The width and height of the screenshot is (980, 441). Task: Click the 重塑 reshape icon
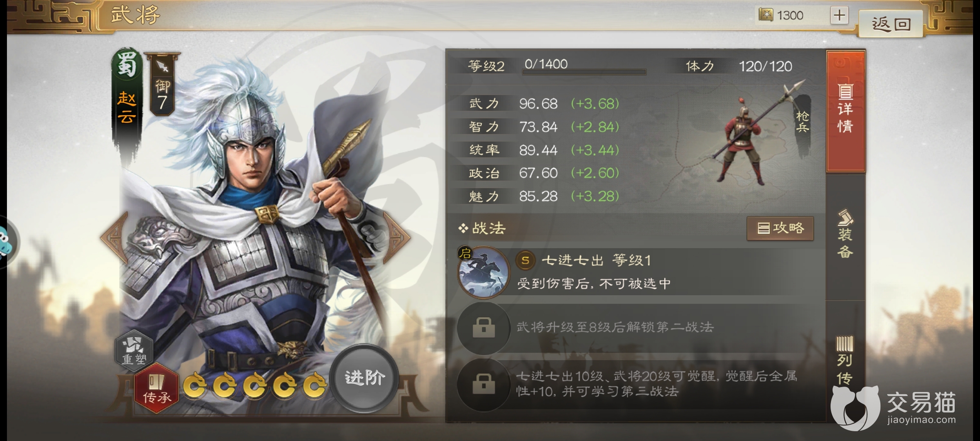pos(134,350)
